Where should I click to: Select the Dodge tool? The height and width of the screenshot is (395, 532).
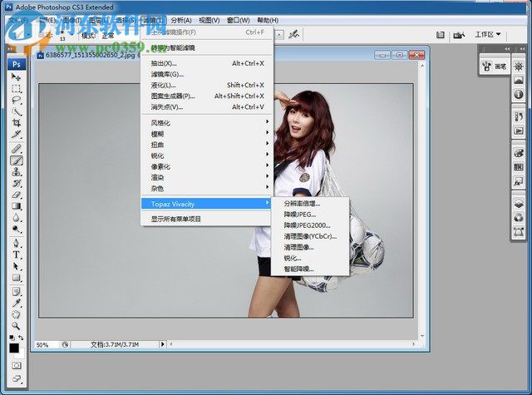coord(17,229)
